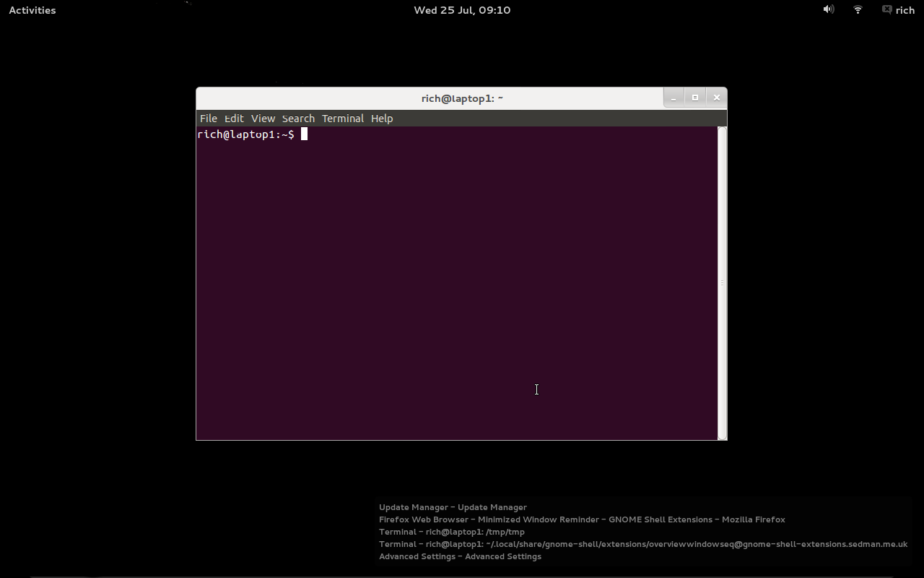Minimize the rich@laptop1 terminal window
Viewport: 924px width, 578px height.
674,98
